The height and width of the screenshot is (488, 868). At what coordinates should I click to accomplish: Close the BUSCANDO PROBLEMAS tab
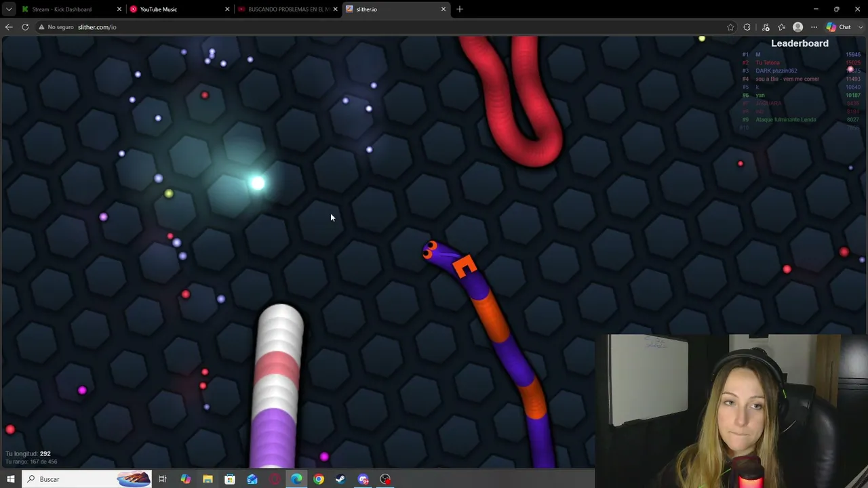coord(335,9)
